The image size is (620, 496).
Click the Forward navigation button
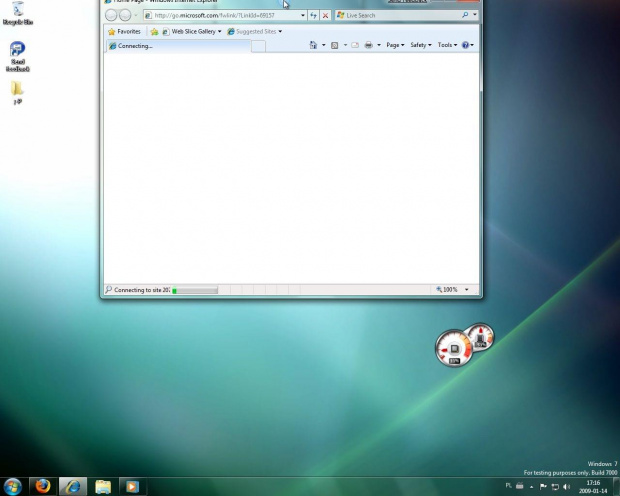125,15
